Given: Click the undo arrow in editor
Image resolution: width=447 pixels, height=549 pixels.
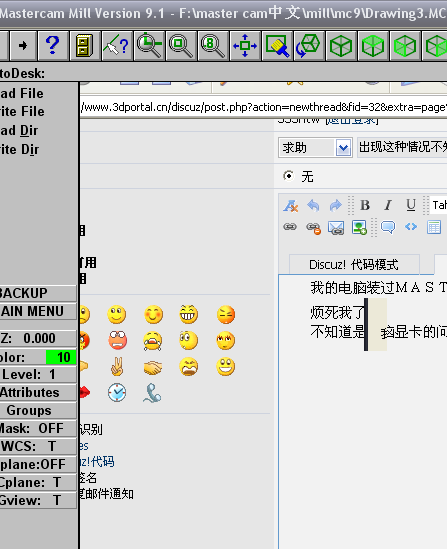Looking at the screenshot, I should click(313, 206).
